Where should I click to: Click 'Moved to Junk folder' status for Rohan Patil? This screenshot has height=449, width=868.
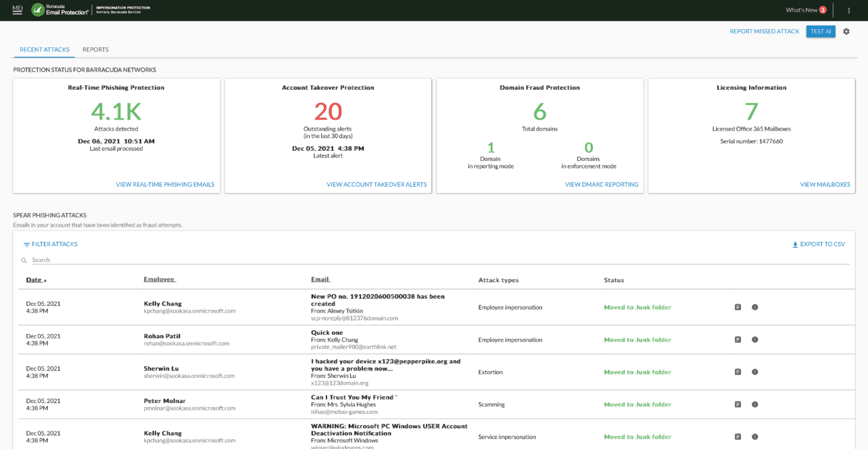click(637, 340)
